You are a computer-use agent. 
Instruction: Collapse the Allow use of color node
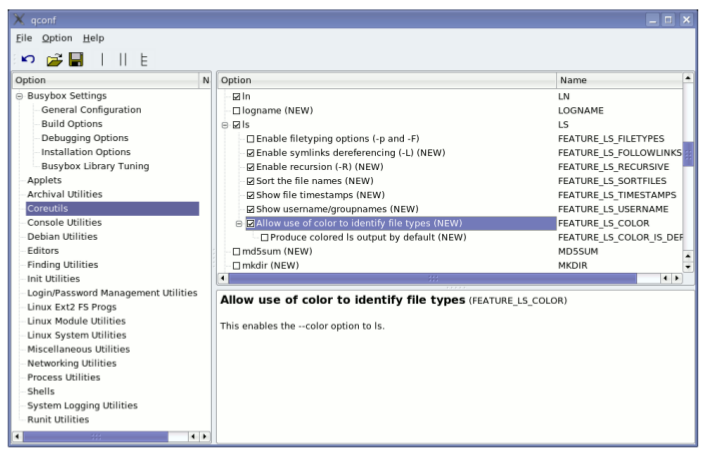click(239, 223)
